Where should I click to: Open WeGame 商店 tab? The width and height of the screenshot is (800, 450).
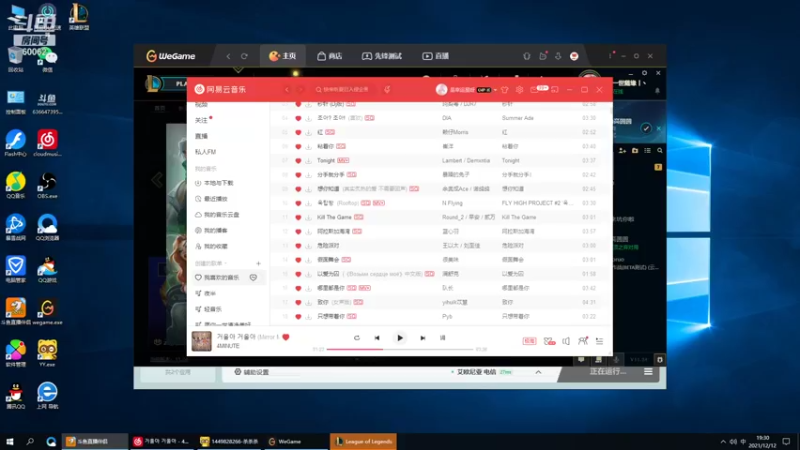coord(329,56)
